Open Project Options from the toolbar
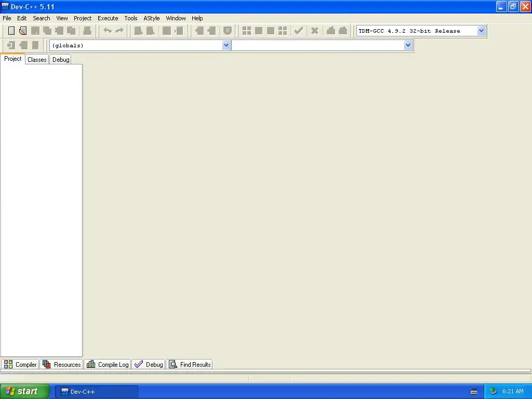This screenshot has height=399, width=532. point(228,31)
